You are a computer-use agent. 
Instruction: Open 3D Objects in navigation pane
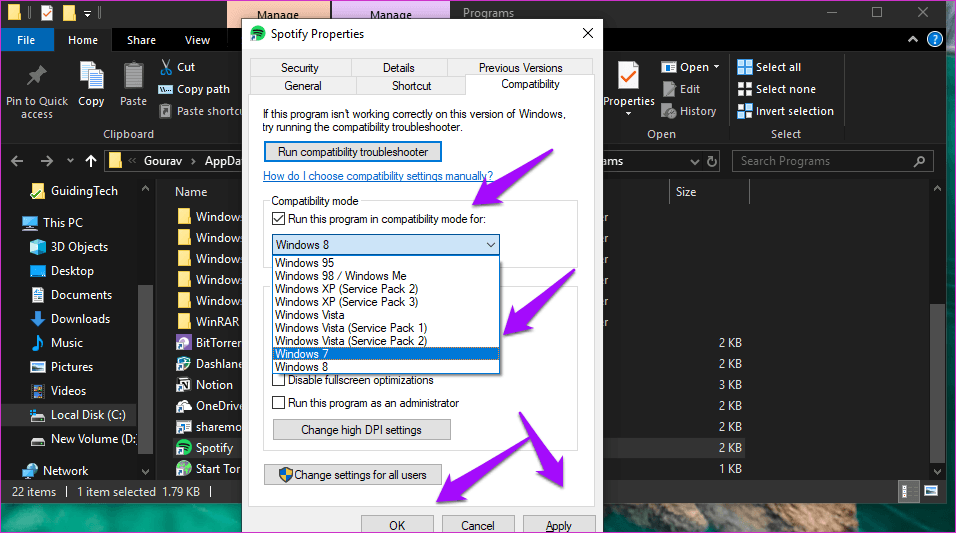[x=79, y=246]
